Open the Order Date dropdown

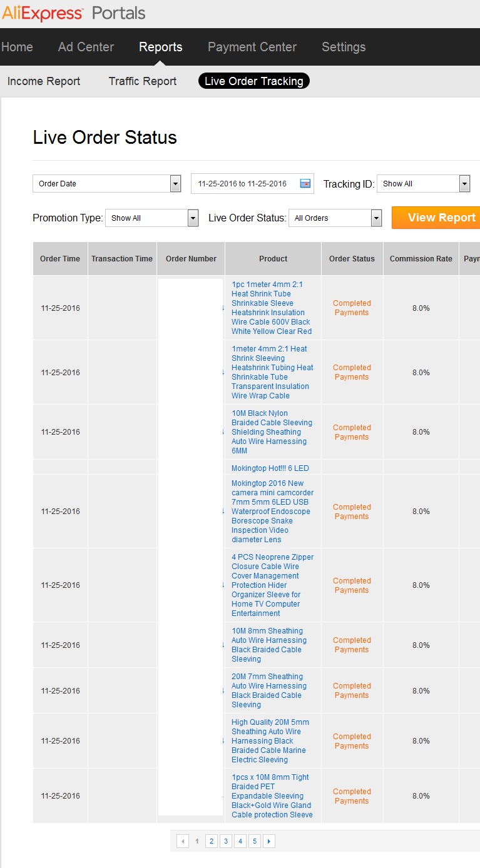[106, 183]
